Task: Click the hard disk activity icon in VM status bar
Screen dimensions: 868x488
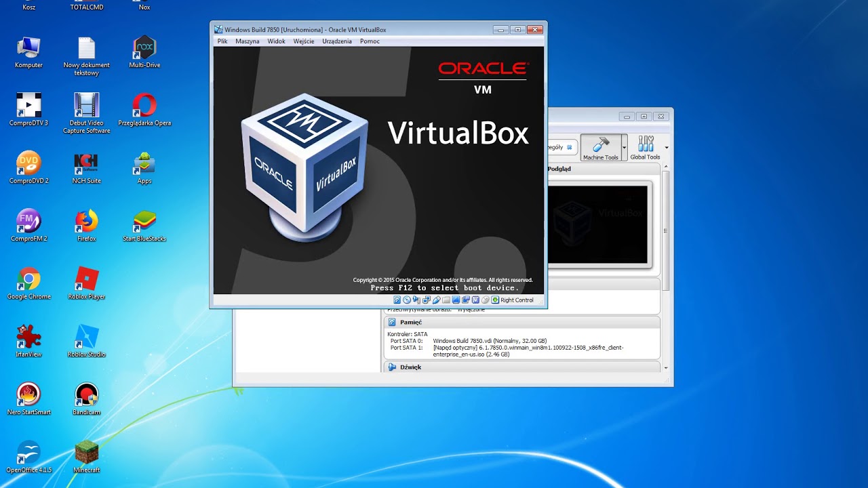Action: 397,300
